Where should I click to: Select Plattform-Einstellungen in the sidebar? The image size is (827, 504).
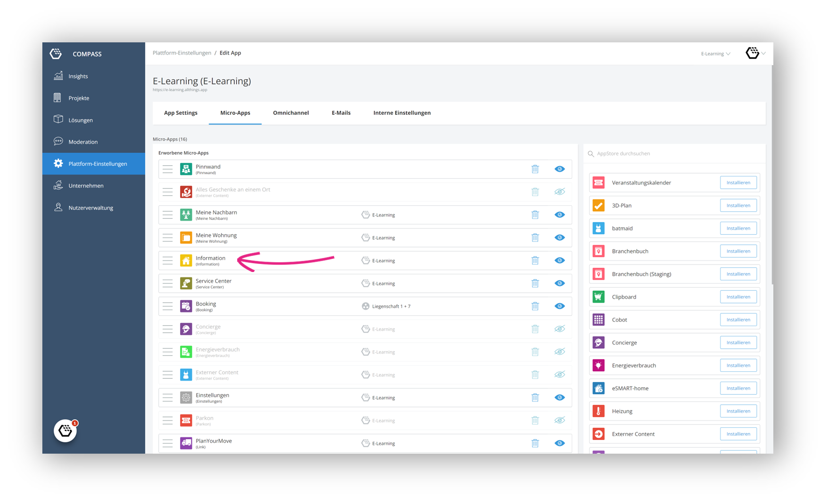coord(94,164)
